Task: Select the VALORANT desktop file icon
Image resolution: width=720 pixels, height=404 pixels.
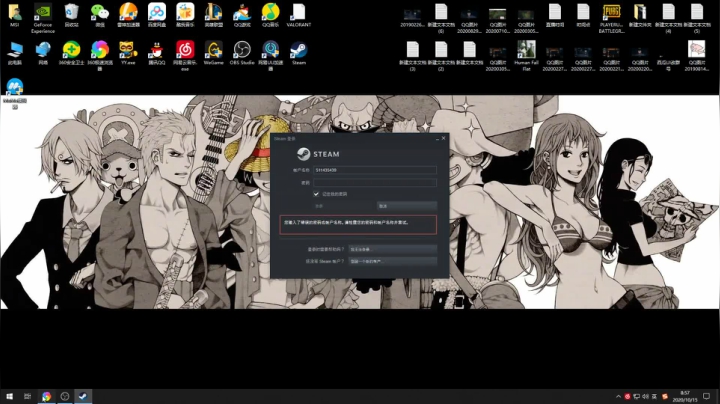Action: point(299,15)
